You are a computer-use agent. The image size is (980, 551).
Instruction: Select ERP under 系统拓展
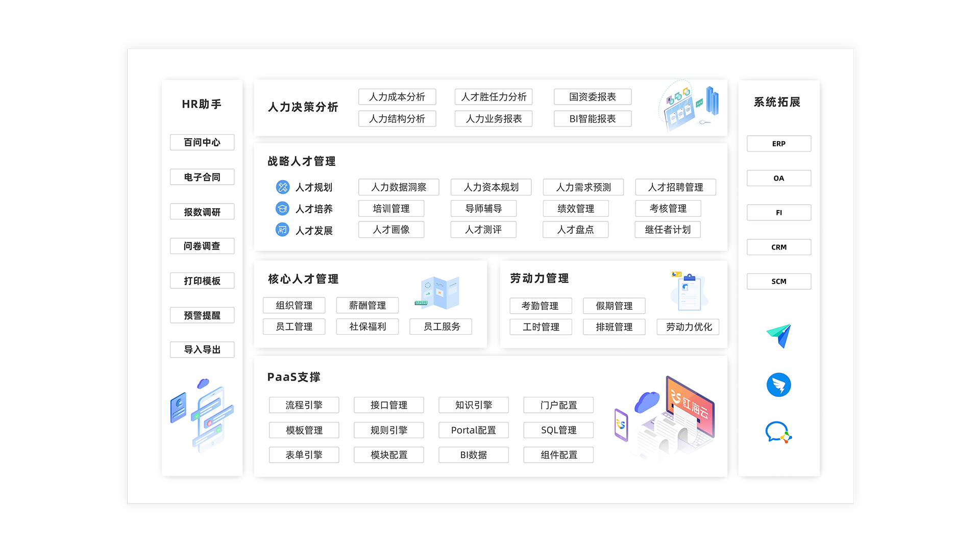(x=779, y=143)
